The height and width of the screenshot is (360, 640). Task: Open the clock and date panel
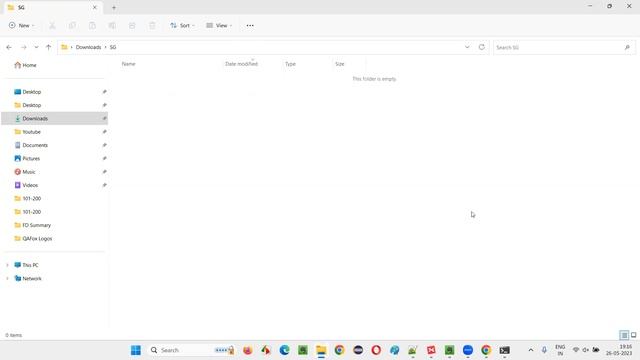(619, 350)
